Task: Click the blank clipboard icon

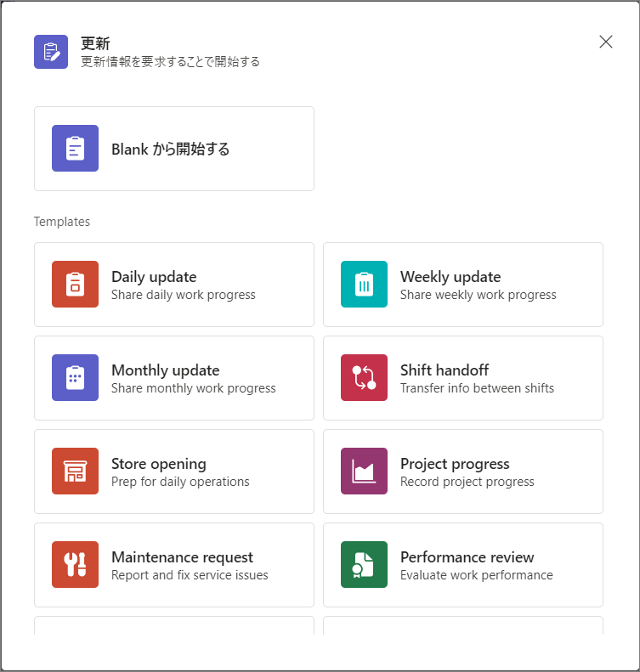Action: (75, 149)
